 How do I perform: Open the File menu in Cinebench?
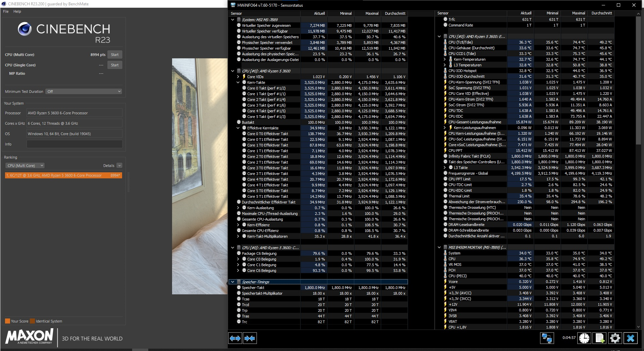click(x=6, y=11)
